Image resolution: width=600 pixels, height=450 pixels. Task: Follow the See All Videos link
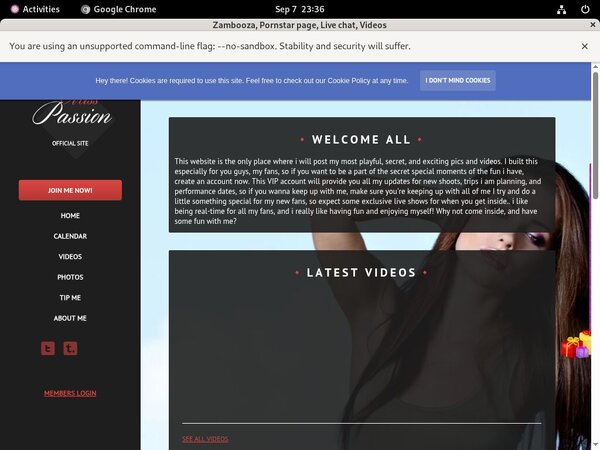pos(205,439)
